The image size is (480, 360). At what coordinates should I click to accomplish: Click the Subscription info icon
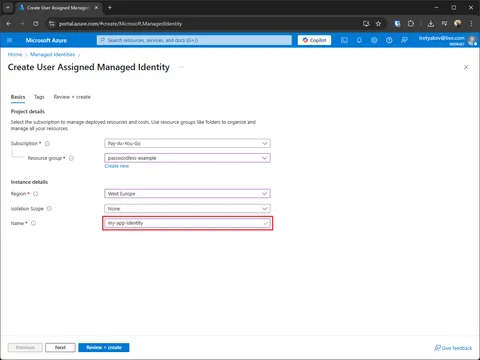[47, 144]
